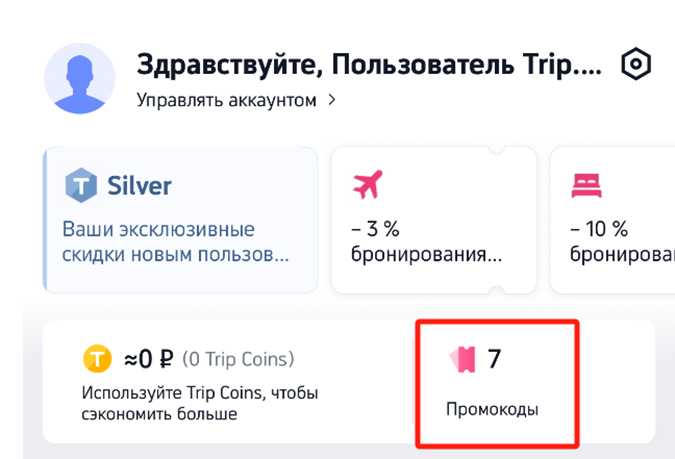Open the Промокоды label

[x=492, y=411]
